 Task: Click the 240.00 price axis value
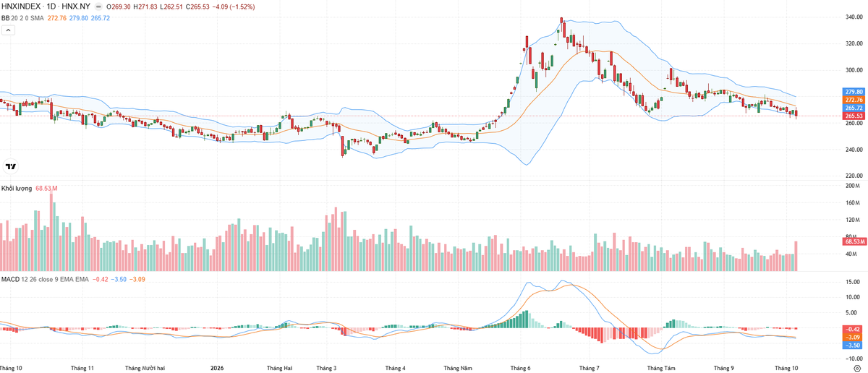point(854,150)
